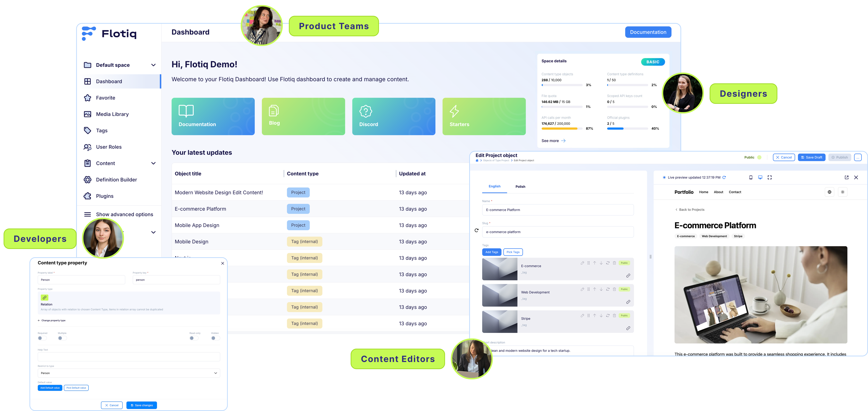Regenerate slug with the refresh icon
Viewport: 868px width, 411px height.
[x=476, y=230]
